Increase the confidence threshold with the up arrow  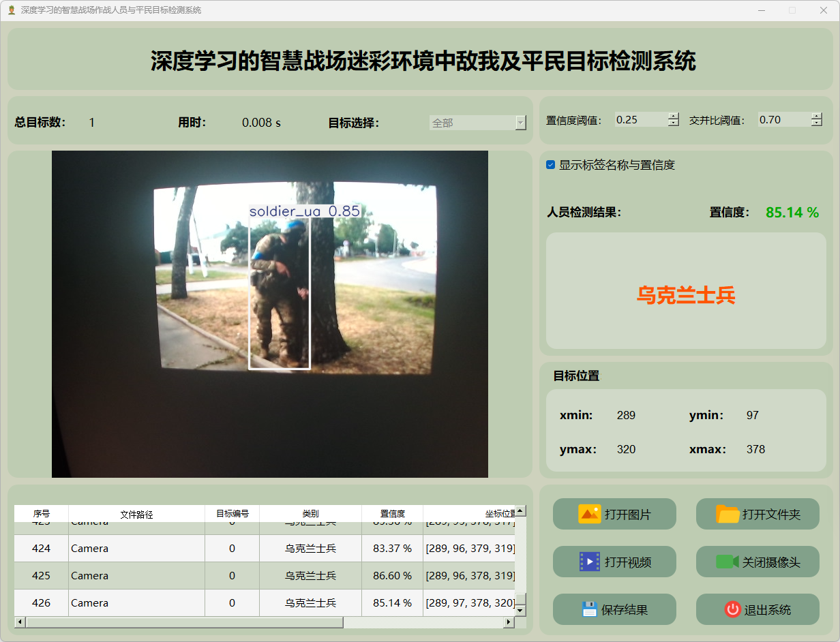coord(674,116)
